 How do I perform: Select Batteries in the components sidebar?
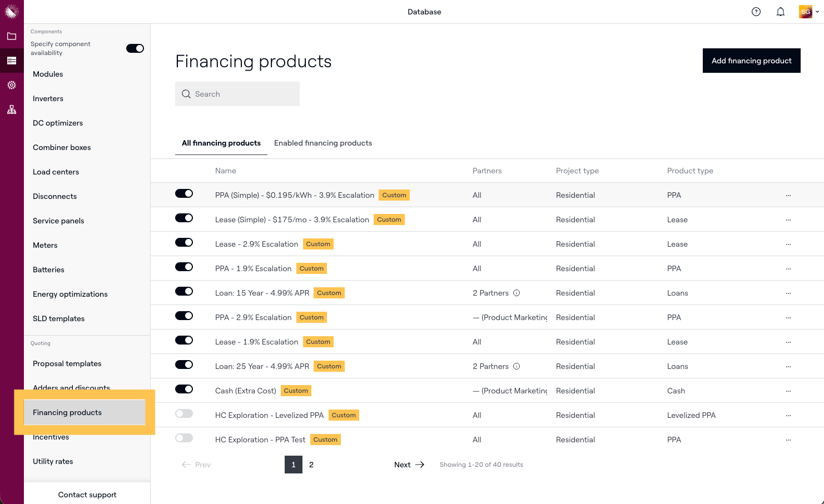coord(48,270)
